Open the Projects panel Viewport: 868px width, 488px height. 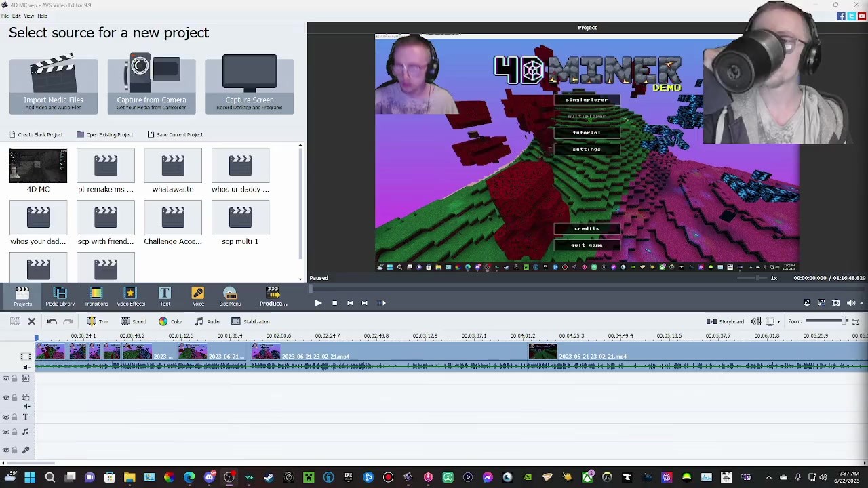(22, 297)
